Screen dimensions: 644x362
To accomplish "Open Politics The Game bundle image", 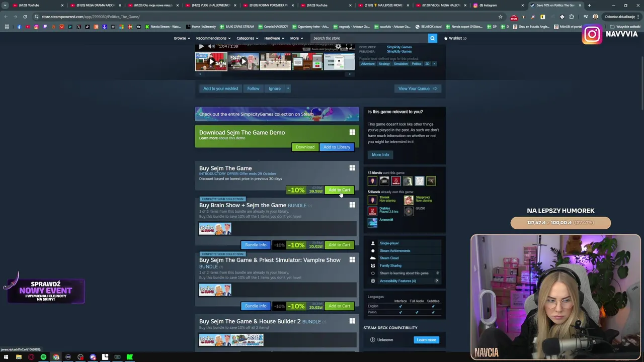I will [215, 229].
